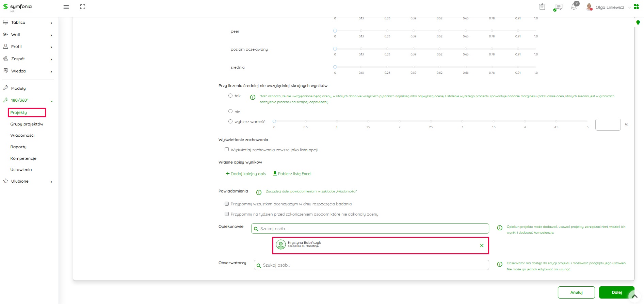Enable 'Wyświetlaj zachowania zawsze jako lista opcji'

tap(227, 149)
